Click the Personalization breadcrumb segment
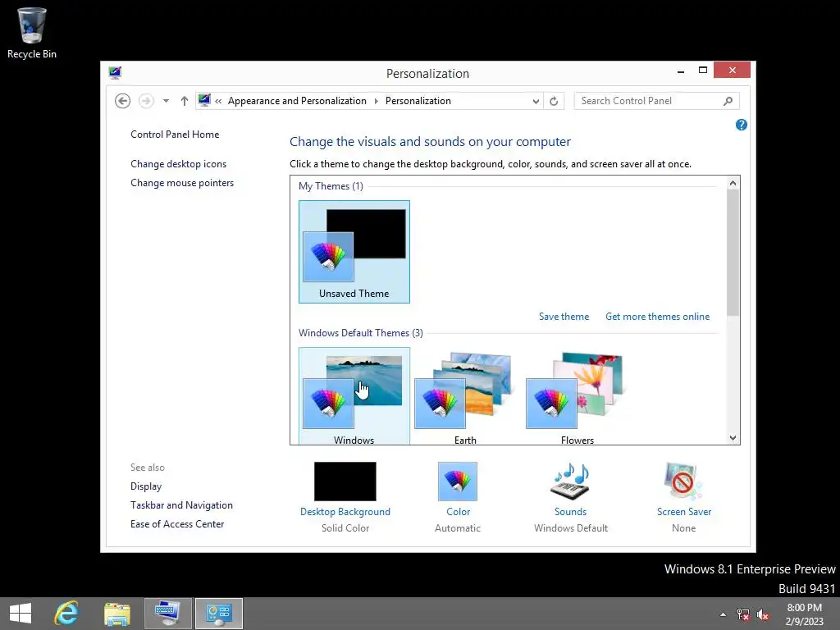Image resolution: width=840 pixels, height=630 pixels. coord(418,101)
